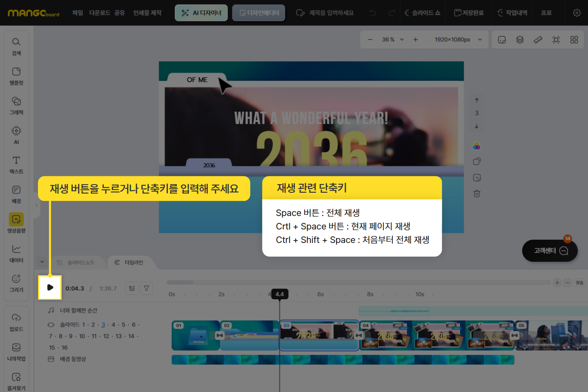Open the 검색 search panel in sidebar
588x392 pixels.
pos(16,47)
